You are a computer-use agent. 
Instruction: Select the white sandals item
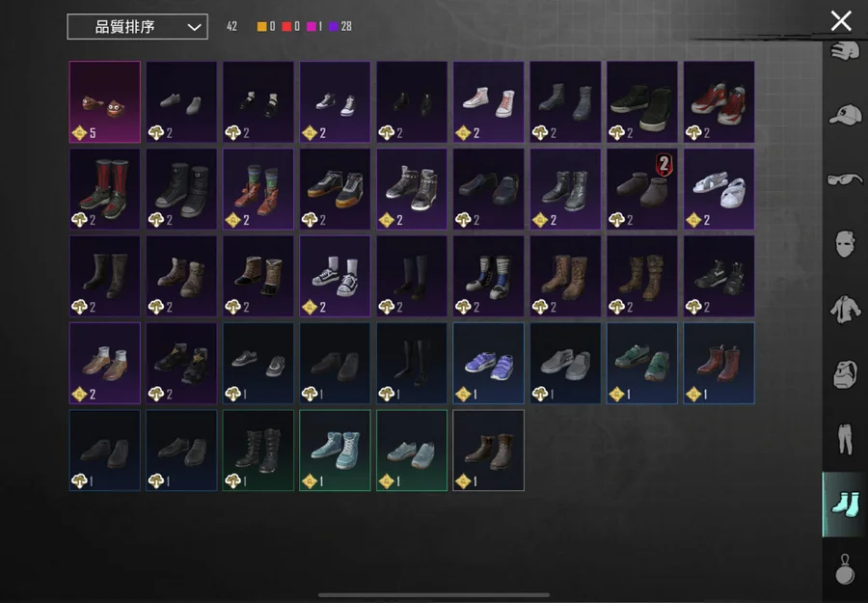click(x=719, y=189)
